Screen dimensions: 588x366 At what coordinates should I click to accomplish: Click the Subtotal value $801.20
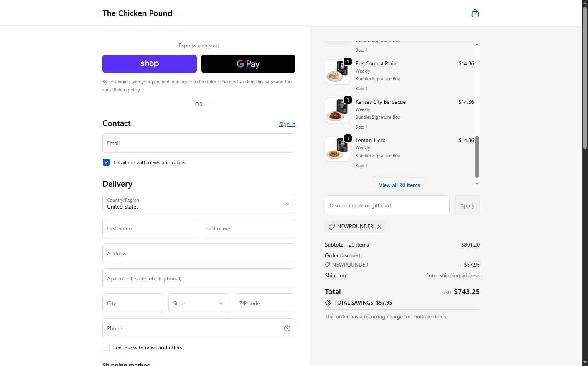(471, 245)
